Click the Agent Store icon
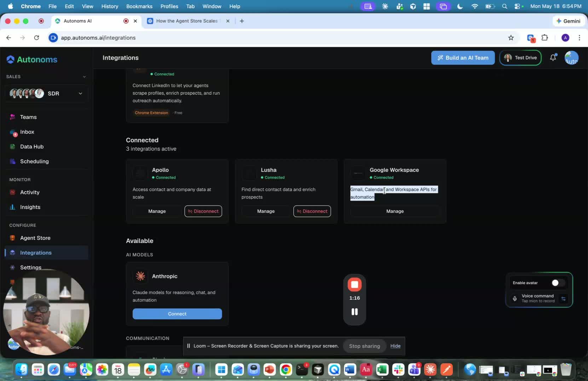Image resolution: width=588 pixels, height=381 pixels. [x=12, y=238]
